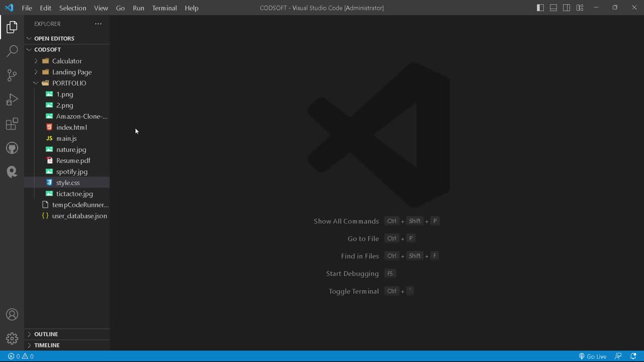Toggle the bottom panel layout icon
The image size is (644, 362).
click(553, 8)
